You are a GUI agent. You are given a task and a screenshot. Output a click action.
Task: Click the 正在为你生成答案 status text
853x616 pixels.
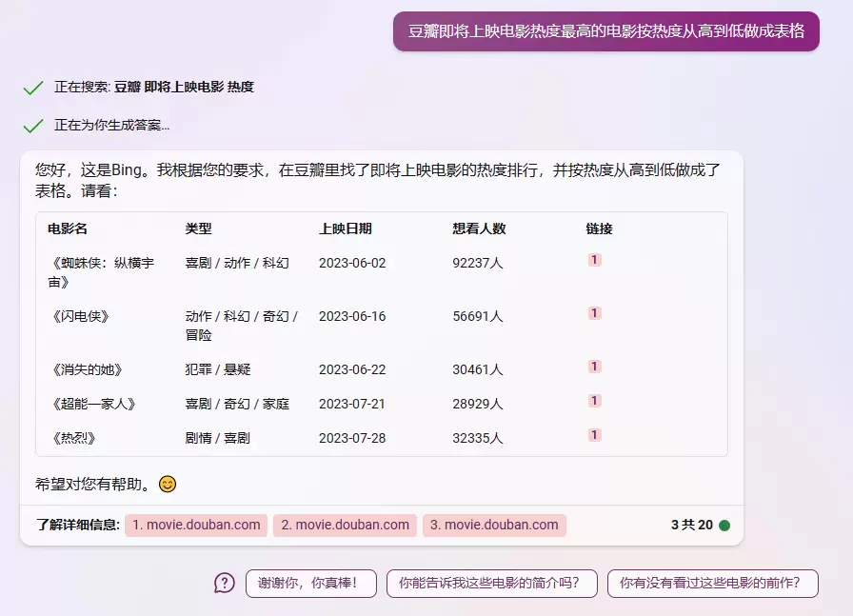click(x=111, y=125)
